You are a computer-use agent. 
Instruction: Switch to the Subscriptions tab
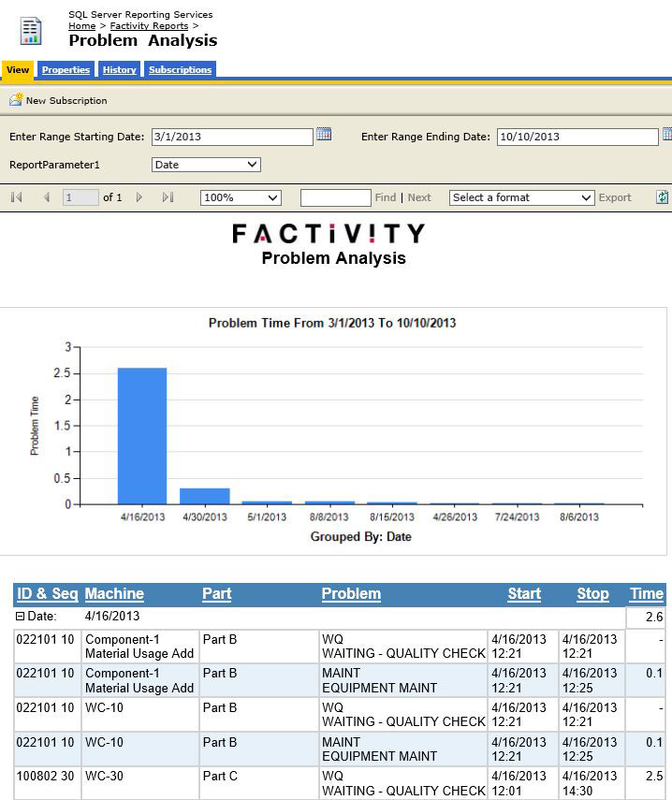180,70
